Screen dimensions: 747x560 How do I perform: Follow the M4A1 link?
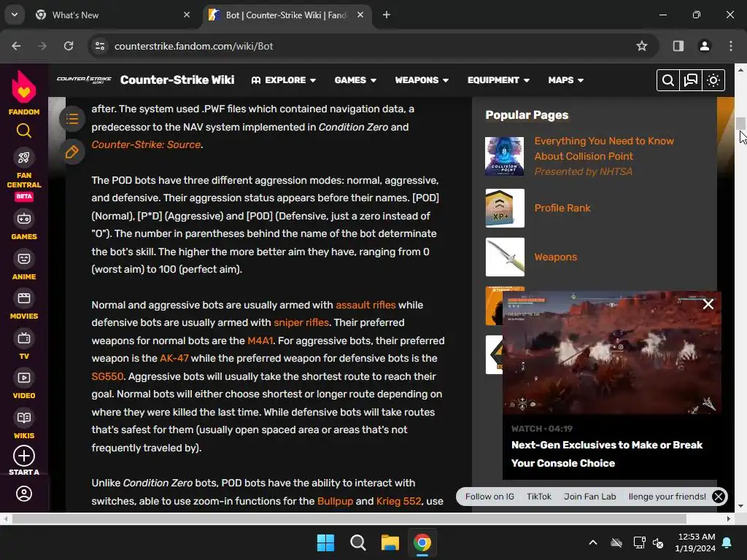pos(260,341)
